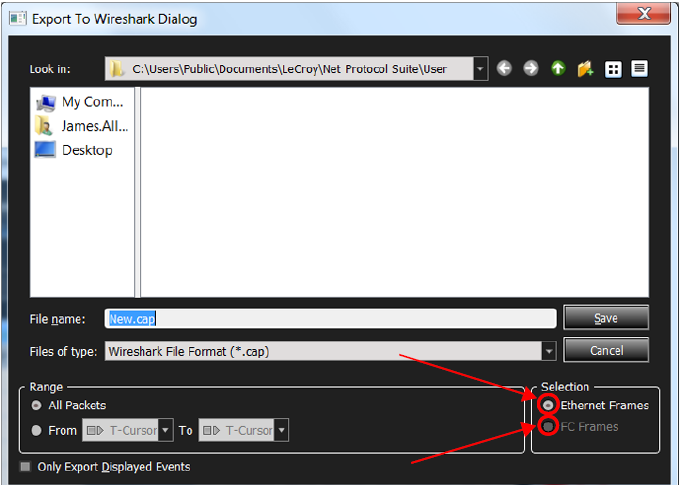Select Desktop in the sidebar
This screenshot has width=679, height=485.
click(74, 150)
